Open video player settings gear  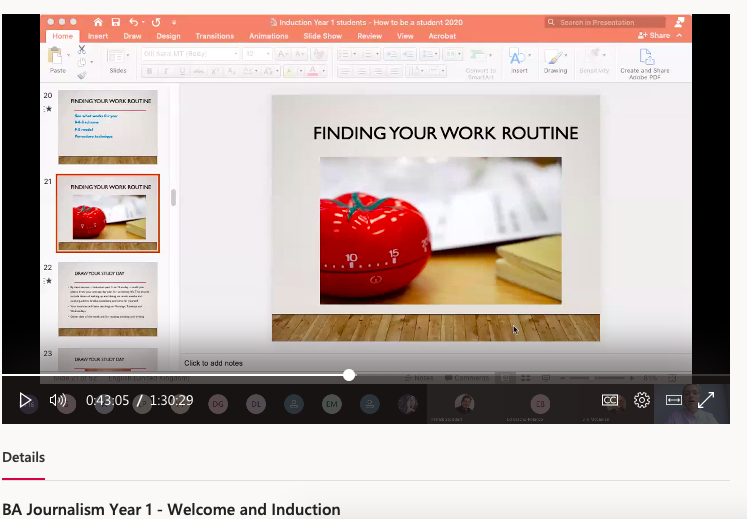pos(642,400)
